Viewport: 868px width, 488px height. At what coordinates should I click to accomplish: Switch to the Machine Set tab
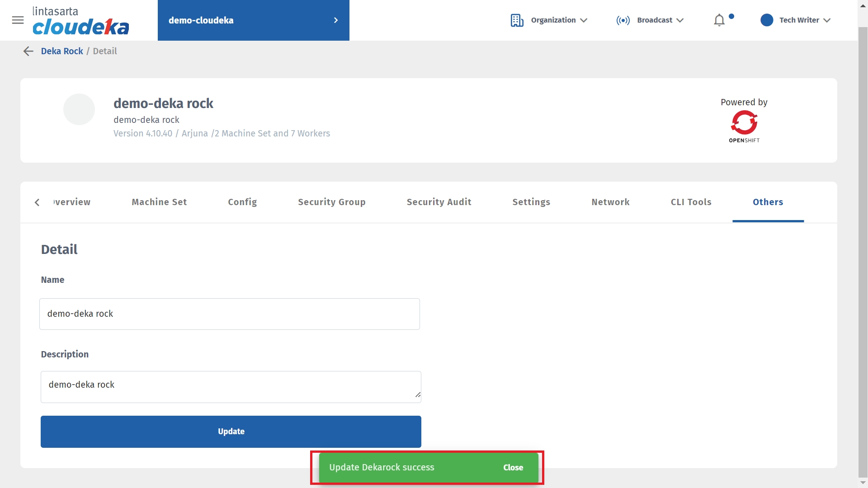click(159, 202)
